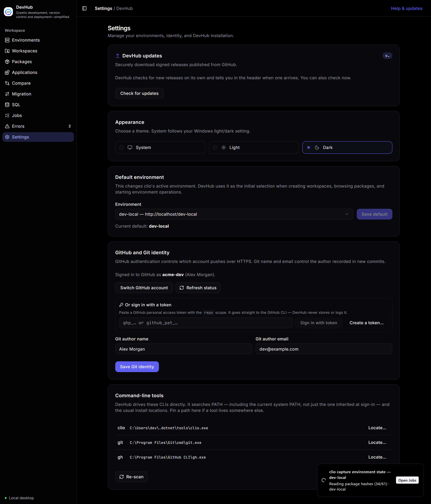Image resolution: width=431 pixels, height=504 pixels.
Task: Open the Environment dropdown
Action: pyautogui.click(x=234, y=214)
